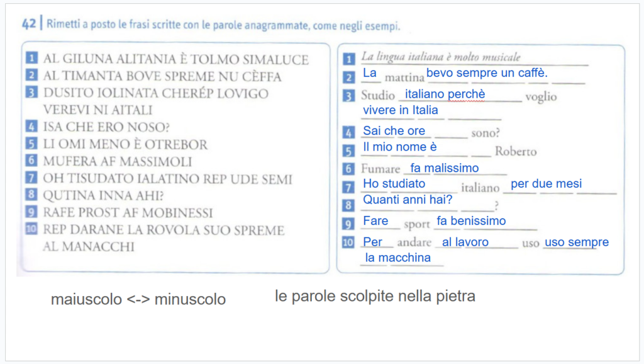Click the number 6 badge next to "MUFERA AF MASSIMOLI"

(x=31, y=161)
